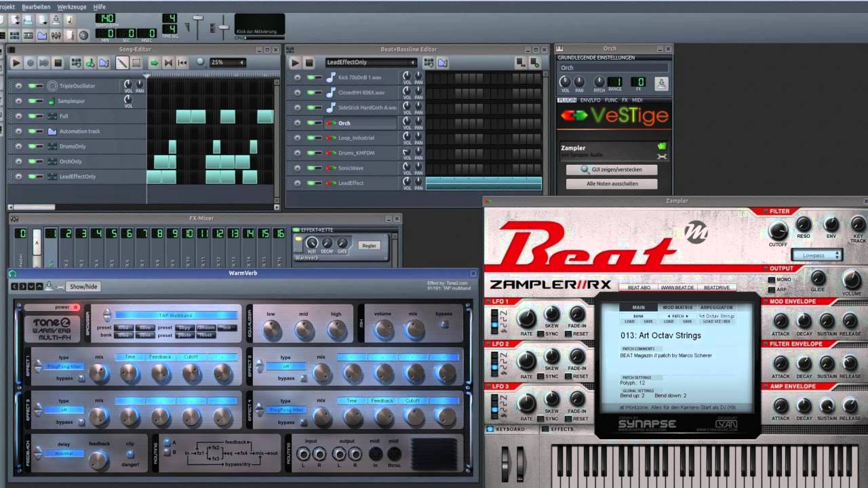868x488 pixels.
Task: Open Effect 1 type PingPong filter selector
Action: pos(64,366)
